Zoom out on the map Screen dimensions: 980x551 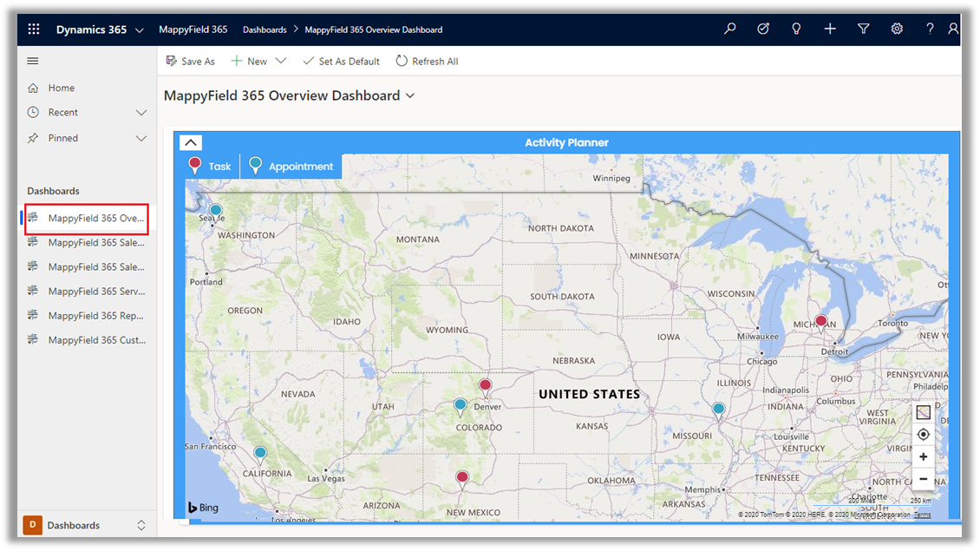click(x=923, y=479)
